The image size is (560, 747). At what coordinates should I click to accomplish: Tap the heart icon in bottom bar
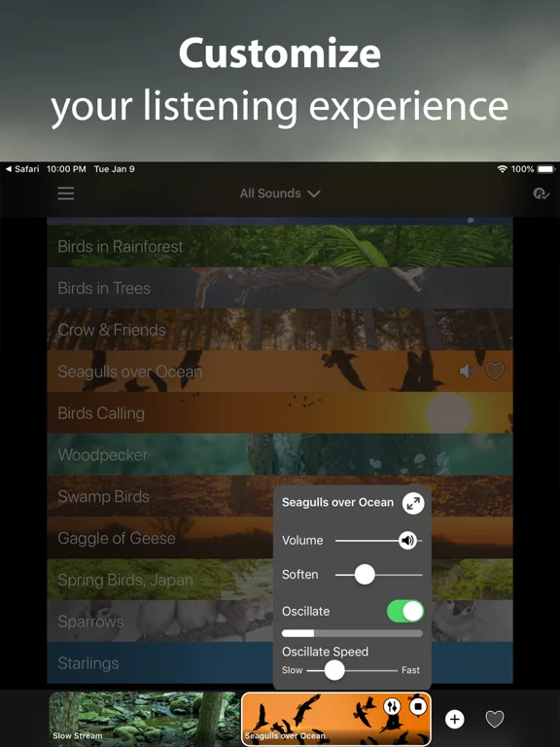pos(495,719)
